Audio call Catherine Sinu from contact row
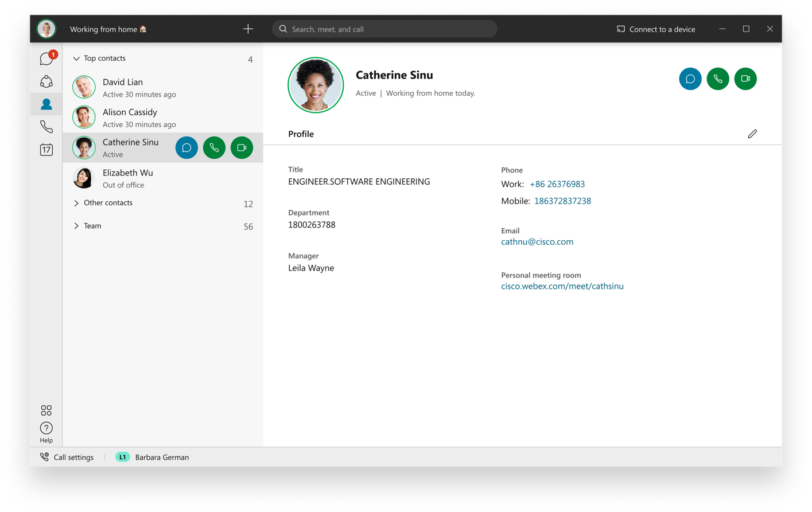The image size is (812, 512). (214, 148)
